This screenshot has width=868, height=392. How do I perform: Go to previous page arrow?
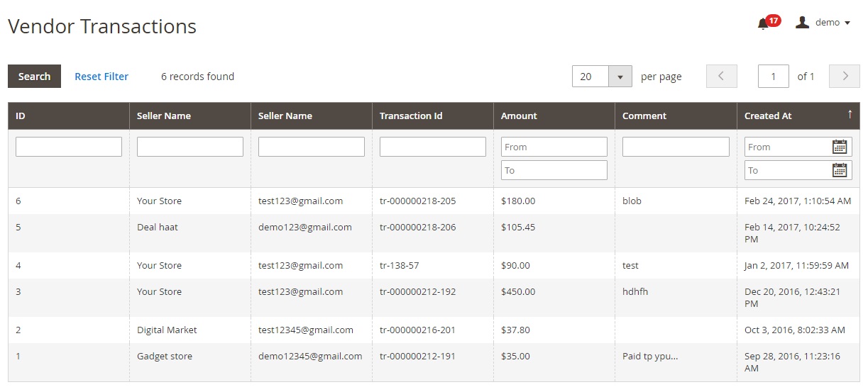pos(721,77)
